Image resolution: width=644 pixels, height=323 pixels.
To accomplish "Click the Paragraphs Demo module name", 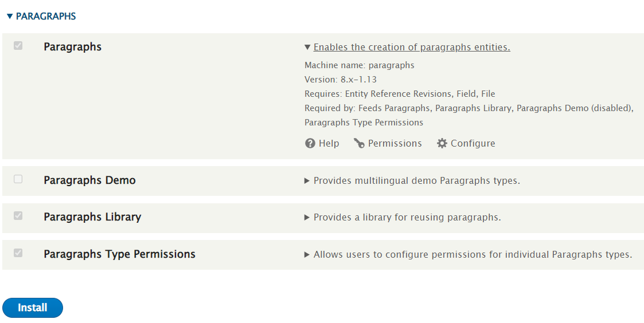I will [x=89, y=180].
